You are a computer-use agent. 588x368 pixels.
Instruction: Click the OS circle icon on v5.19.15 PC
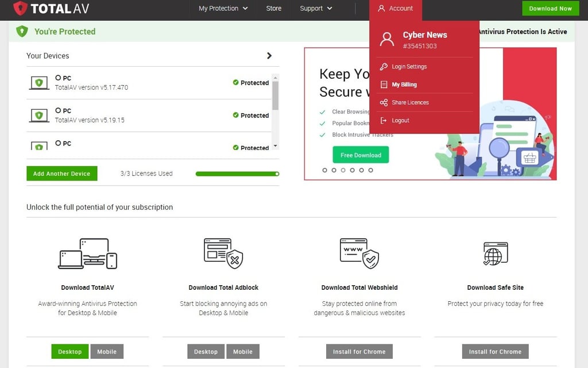(x=58, y=110)
